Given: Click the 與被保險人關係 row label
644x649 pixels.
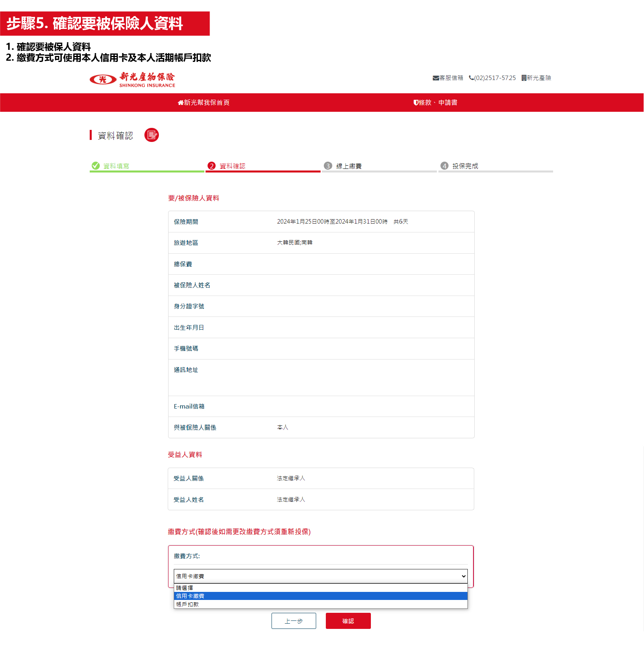Looking at the screenshot, I should point(195,427).
